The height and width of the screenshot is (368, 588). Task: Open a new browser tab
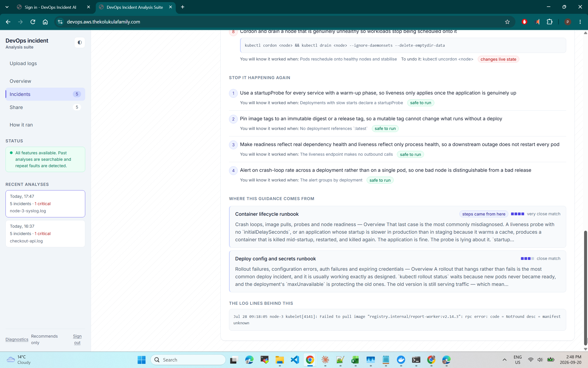tap(183, 7)
